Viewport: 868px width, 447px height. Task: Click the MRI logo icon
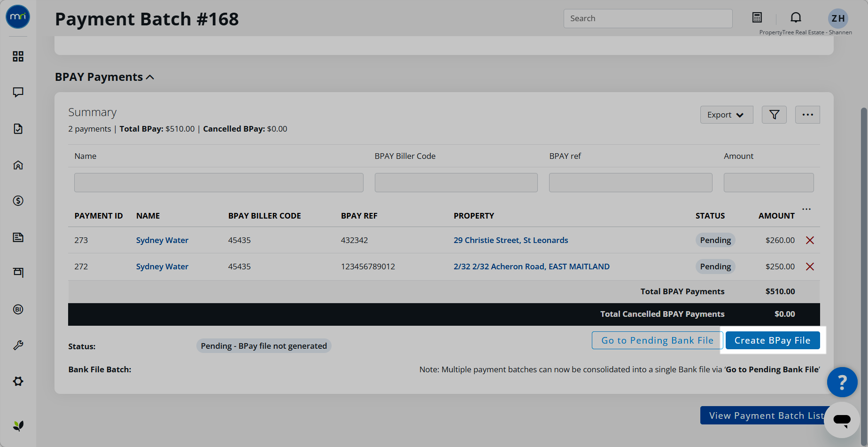18,17
